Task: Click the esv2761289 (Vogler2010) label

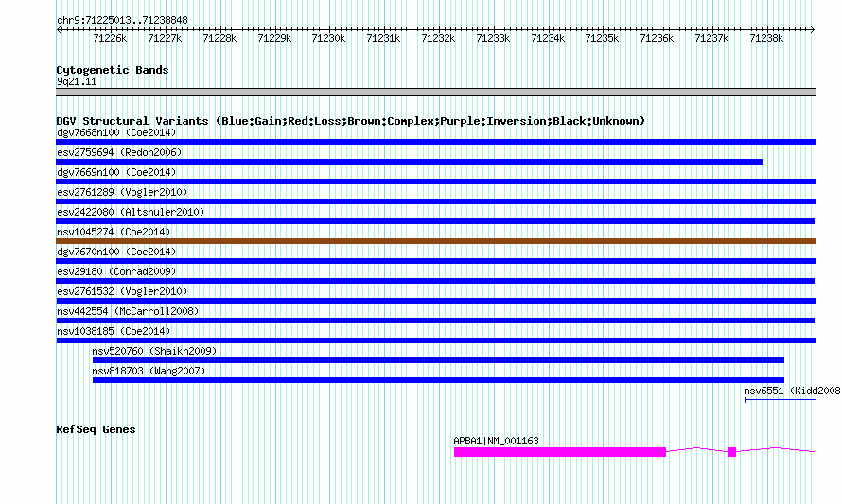Action: tap(122, 192)
